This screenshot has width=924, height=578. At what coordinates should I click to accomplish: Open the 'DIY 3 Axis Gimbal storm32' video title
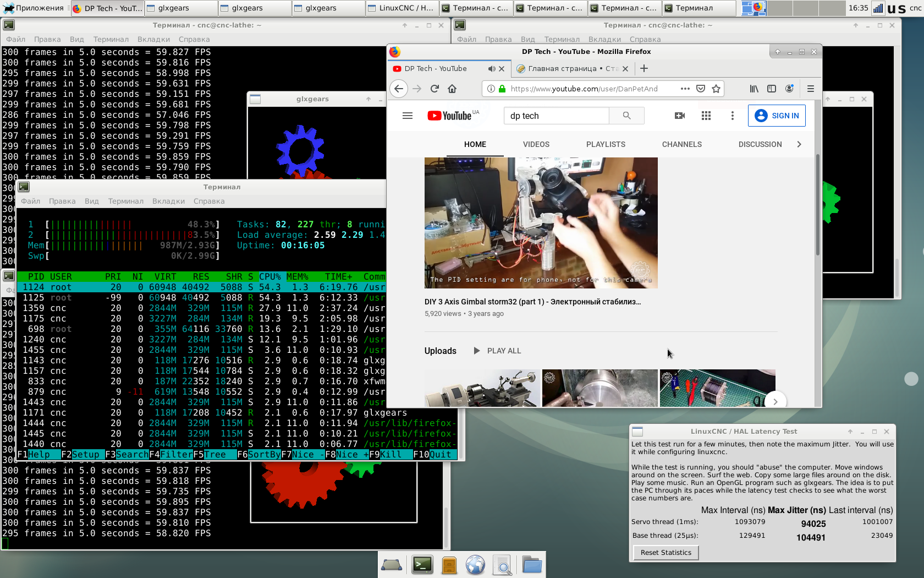click(532, 302)
